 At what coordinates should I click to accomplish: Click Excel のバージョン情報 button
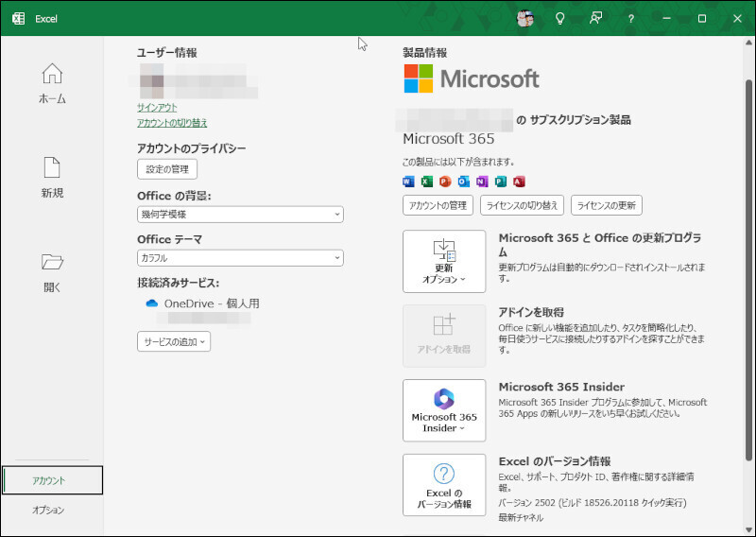[x=444, y=485]
